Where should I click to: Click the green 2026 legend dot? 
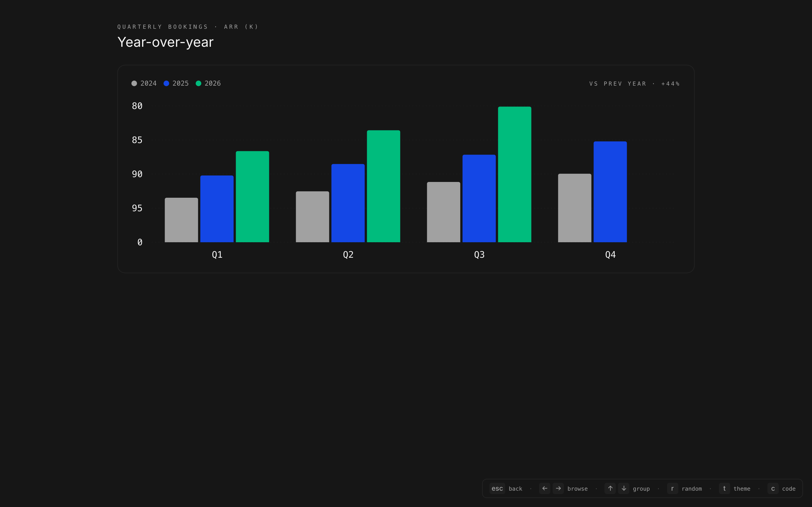[199, 83]
